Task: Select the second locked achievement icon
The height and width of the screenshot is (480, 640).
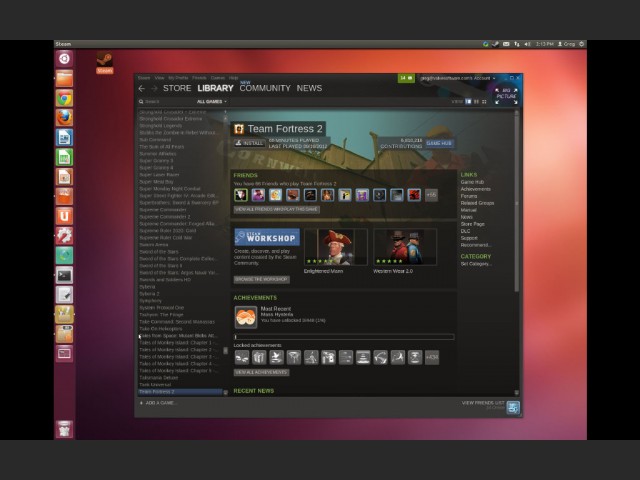Action: pyautogui.click(x=259, y=358)
